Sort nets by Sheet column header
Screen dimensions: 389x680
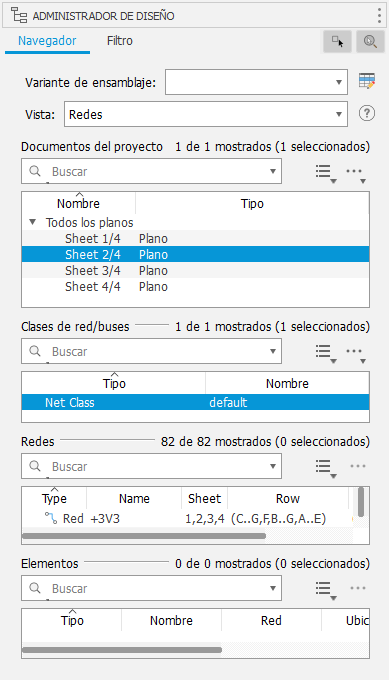pos(204,498)
